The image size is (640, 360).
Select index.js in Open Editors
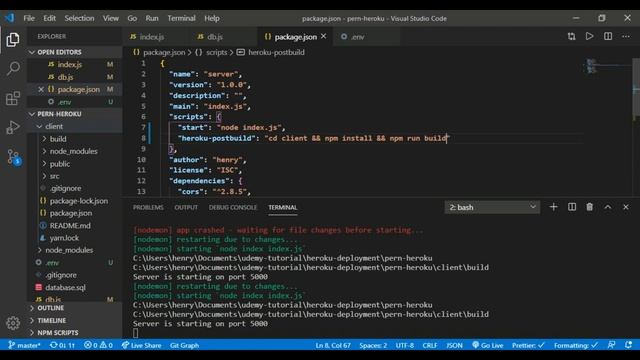pos(74,64)
